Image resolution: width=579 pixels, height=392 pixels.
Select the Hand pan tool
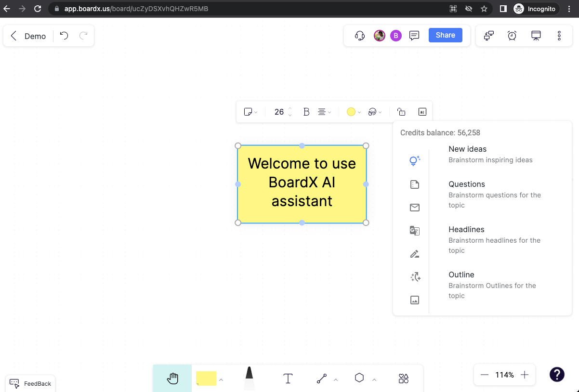coord(172,379)
